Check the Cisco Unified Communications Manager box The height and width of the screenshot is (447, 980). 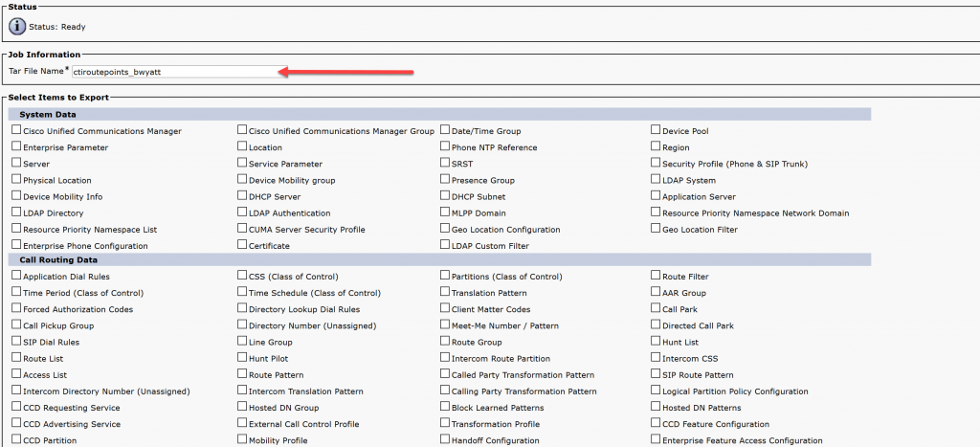tap(16, 130)
